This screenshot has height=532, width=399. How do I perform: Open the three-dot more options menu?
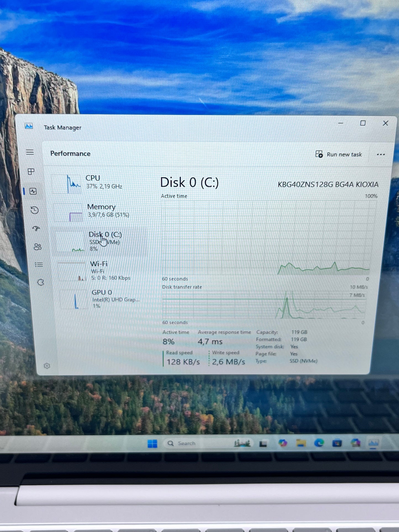pyautogui.click(x=381, y=155)
